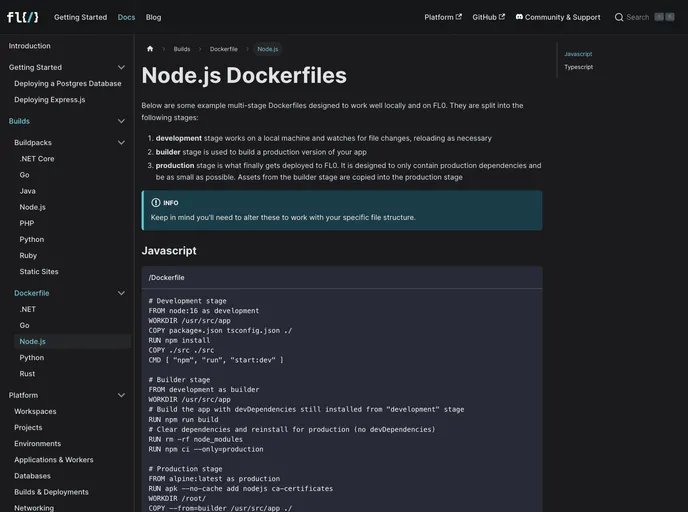Switch to the Blog tab

pos(153,17)
